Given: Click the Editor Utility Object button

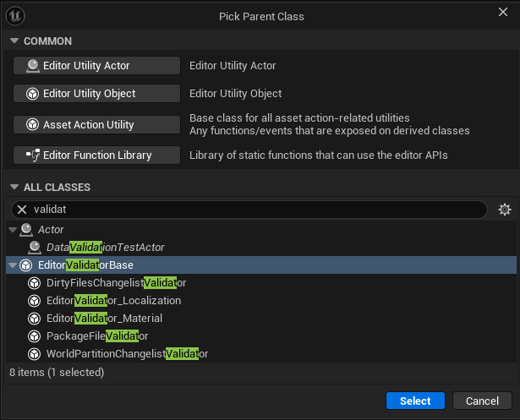Looking at the screenshot, I should tap(96, 94).
